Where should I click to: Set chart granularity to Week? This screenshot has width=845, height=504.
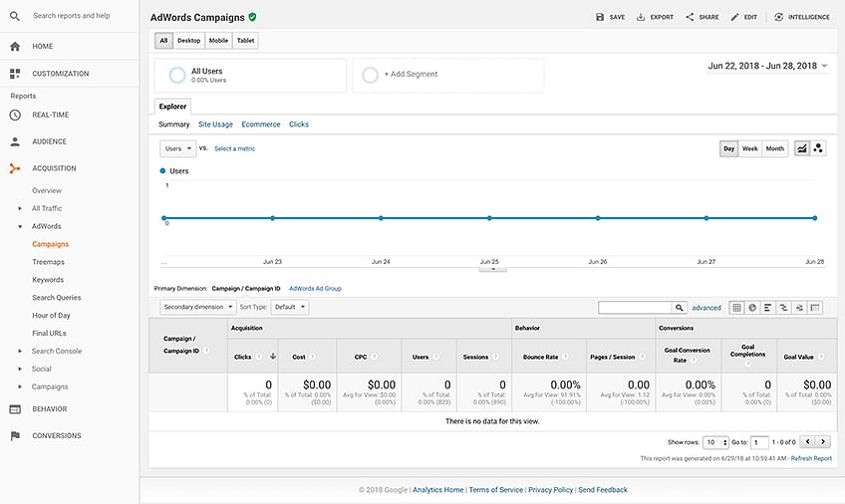tap(749, 148)
